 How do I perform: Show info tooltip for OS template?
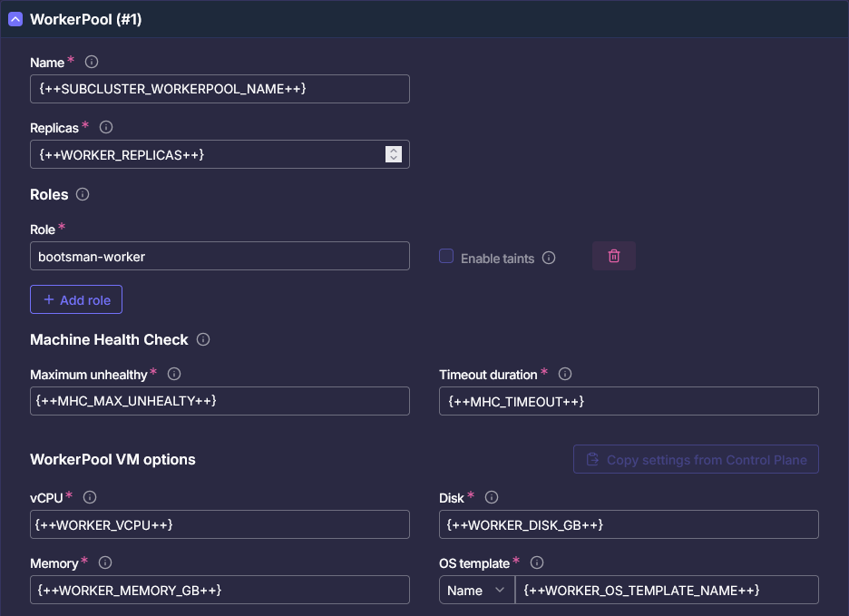(537, 562)
